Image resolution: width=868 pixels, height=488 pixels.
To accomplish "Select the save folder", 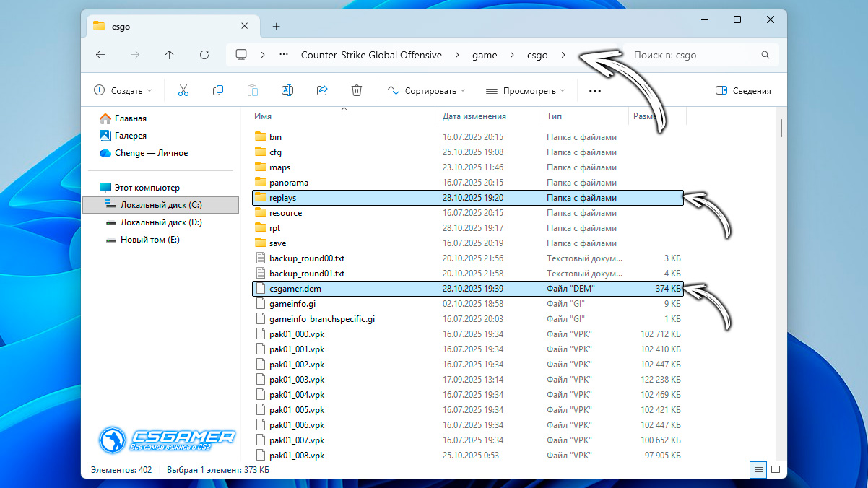I will coord(467,243).
